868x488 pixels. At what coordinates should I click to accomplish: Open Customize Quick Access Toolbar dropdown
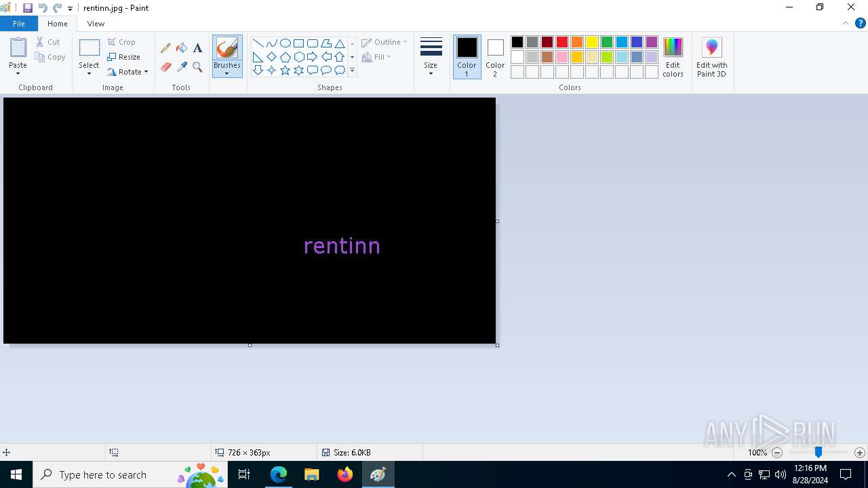pos(70,9)
